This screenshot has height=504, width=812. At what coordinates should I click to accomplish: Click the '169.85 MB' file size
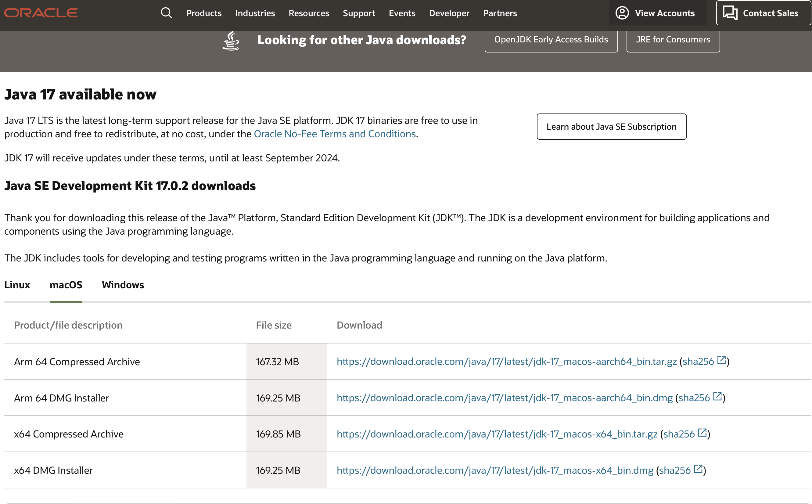(x=278, y=434)
